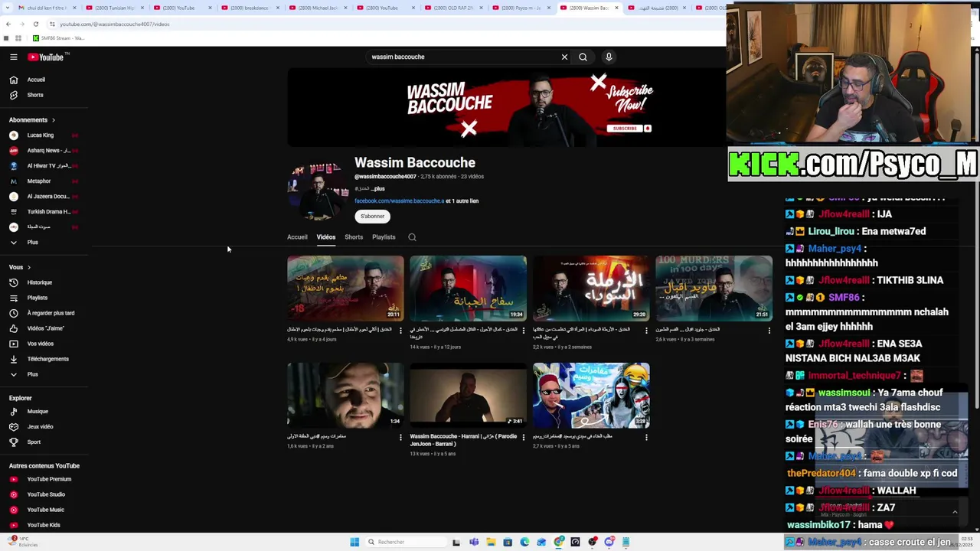Click S'abonner button
This screenshot has height=551, width=980.
pos(372,217)
